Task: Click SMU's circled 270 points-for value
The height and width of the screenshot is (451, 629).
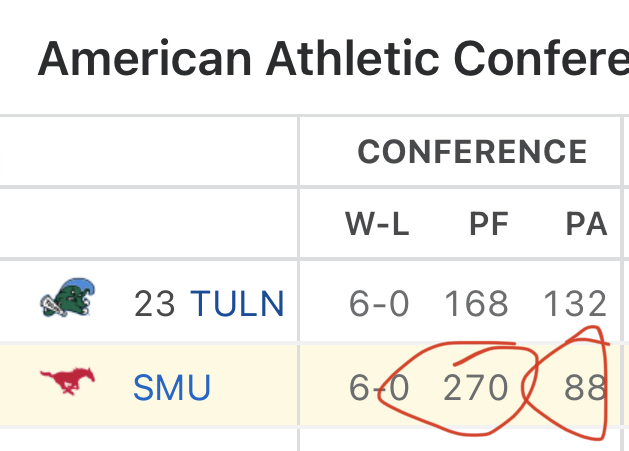Action: coord(476,388)
